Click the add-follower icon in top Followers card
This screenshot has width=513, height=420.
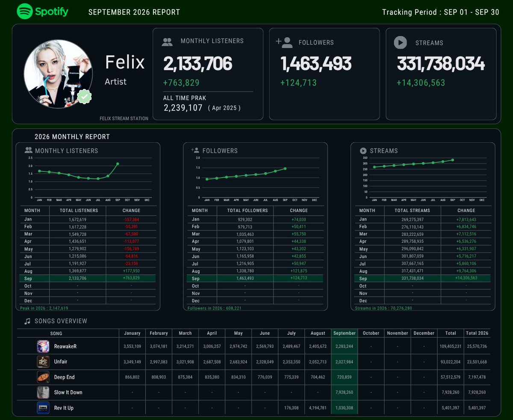[x=284, y=42]
